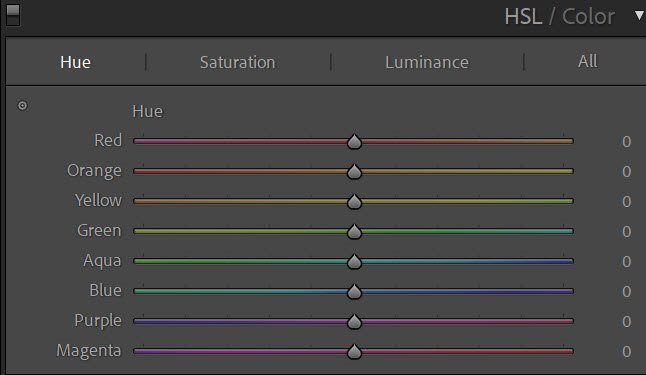Click the Orange slider label

pyautogui.click(x=94, y=171)
